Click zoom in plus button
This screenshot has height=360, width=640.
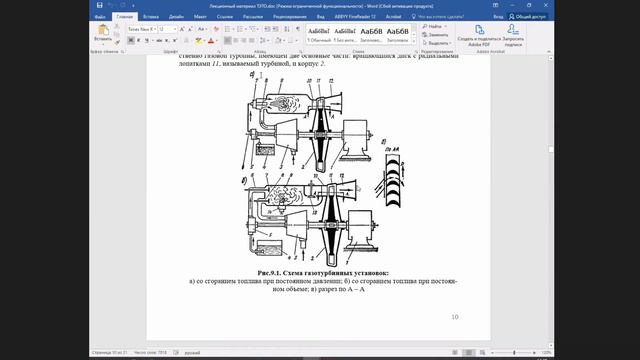(x=534, y=352)
